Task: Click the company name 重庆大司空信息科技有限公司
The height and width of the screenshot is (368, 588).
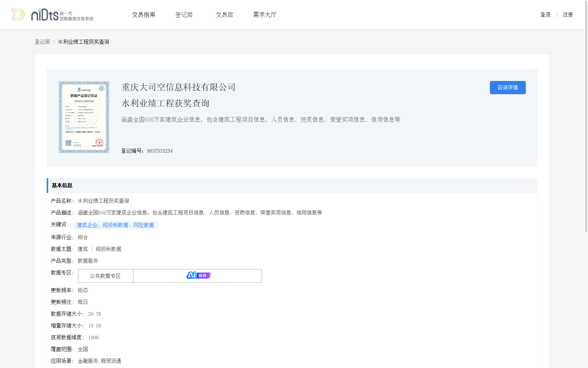Action: [178, 87]
